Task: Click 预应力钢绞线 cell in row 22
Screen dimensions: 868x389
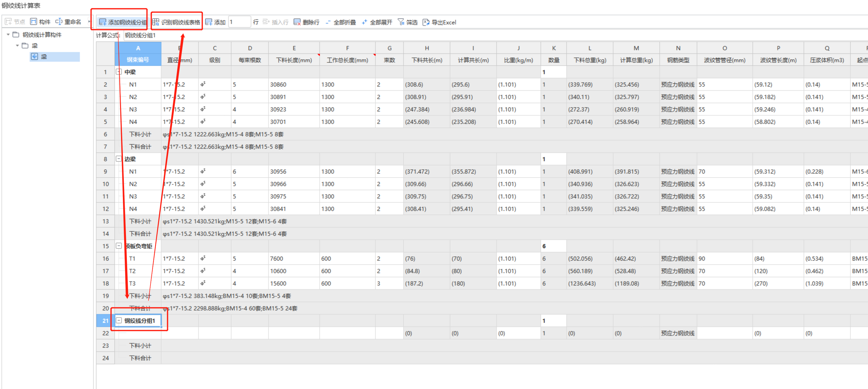Action: 678,333
